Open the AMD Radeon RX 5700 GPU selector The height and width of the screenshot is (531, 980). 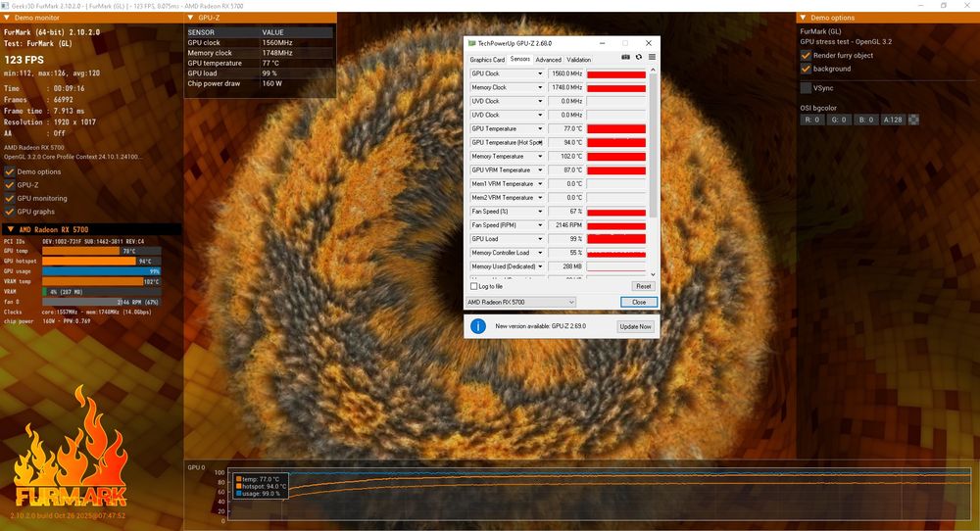(x=520, y=302)
